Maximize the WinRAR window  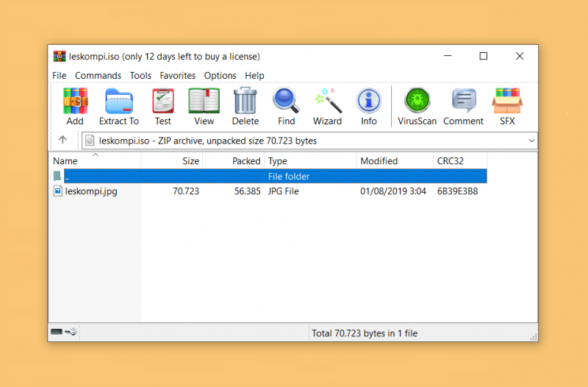tap(484, 56)
